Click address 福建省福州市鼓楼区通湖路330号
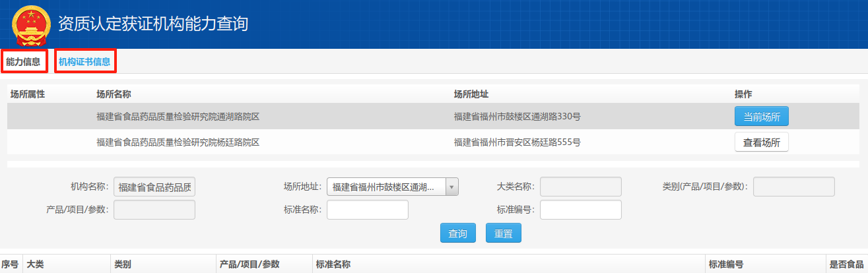 [x=517, y=117]
